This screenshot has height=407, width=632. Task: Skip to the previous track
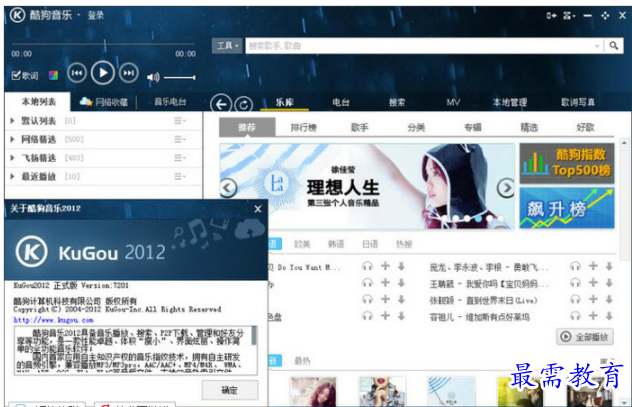pos(77,73)
